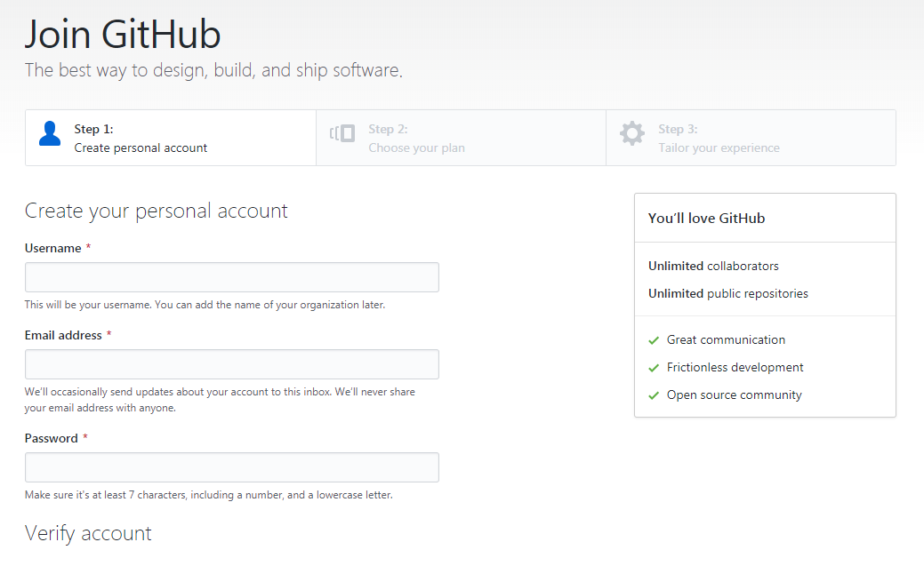Focus the Email address input field
The height and width of the screenshot is (566, 924).
(232, 364)
